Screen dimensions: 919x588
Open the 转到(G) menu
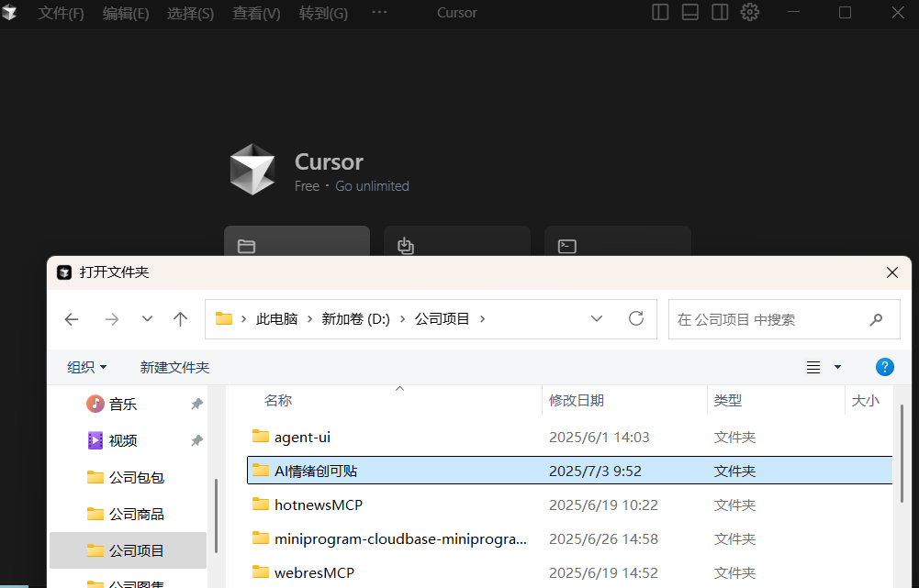pyautogui.click(x=323, y=13)
